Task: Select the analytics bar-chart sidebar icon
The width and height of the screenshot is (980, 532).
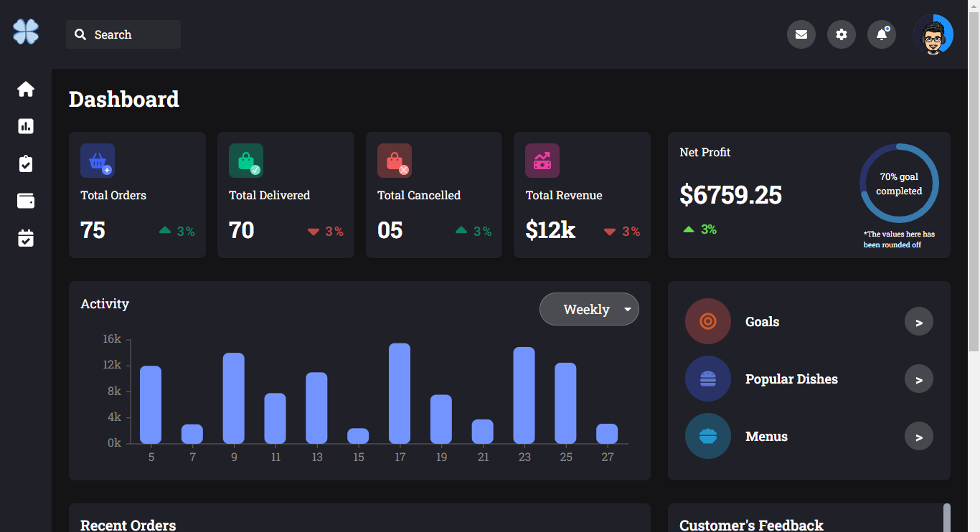Action: pos(25,126)
